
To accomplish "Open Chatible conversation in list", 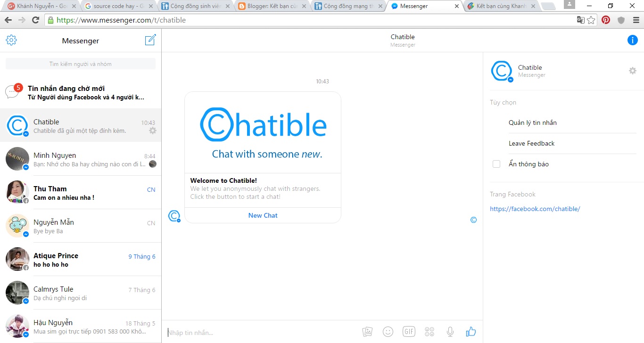I will click(x=81, y=125).
